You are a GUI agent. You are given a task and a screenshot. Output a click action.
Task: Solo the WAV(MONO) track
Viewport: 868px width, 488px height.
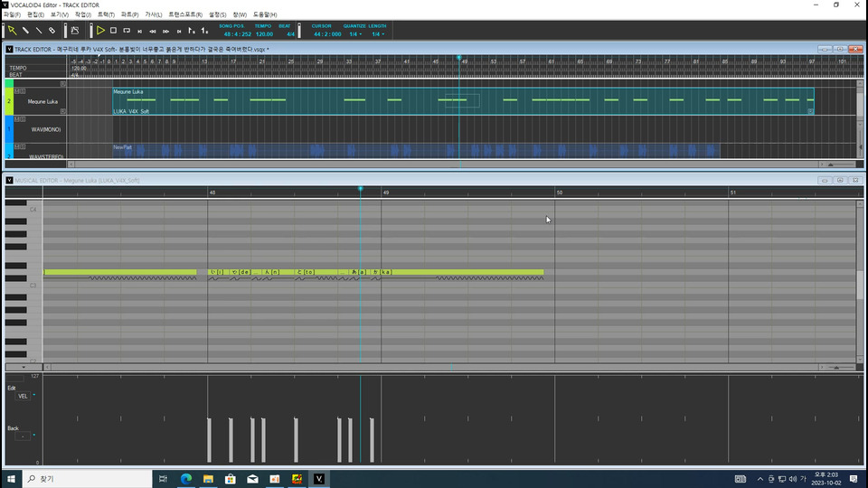point(23,119)
